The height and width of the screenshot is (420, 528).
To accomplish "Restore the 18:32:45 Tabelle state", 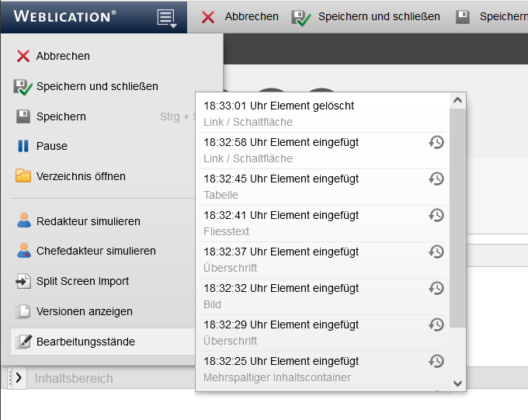I will pos(436,179).
